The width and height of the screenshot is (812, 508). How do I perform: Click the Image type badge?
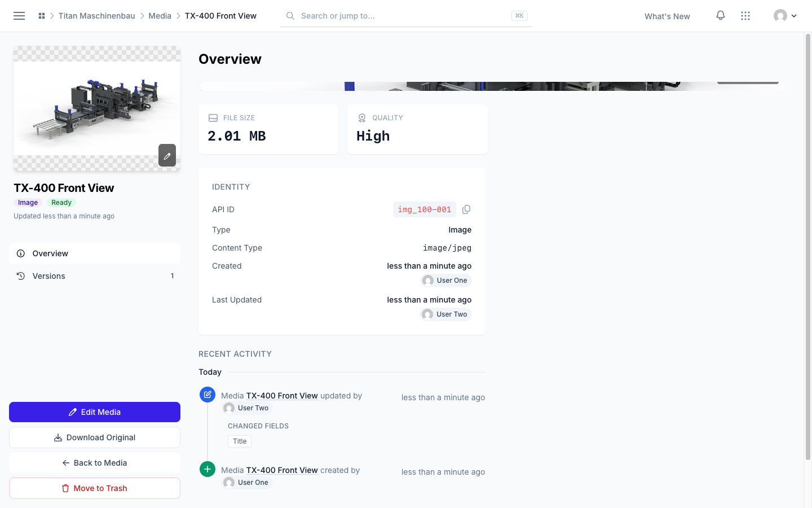pos(28,203)
